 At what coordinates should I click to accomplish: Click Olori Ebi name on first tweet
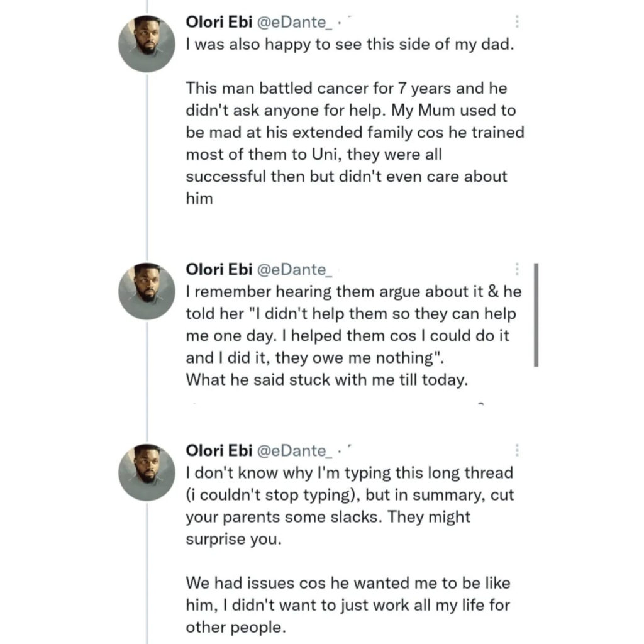click(219, 22)
